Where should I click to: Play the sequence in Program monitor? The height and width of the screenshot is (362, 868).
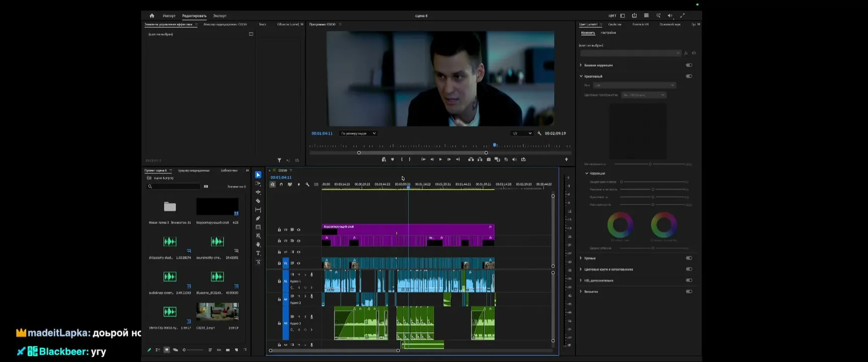441,159
